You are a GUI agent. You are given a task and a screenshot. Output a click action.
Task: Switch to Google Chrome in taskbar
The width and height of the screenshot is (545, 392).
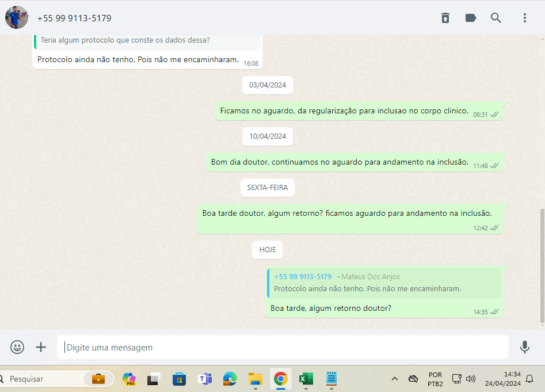(280, 379)
